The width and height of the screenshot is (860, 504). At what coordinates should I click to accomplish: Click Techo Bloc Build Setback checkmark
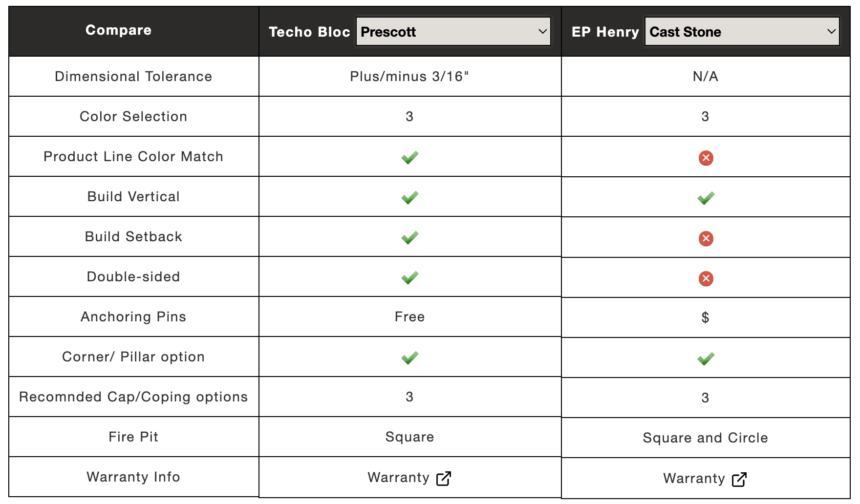click(x=409, y=237)
